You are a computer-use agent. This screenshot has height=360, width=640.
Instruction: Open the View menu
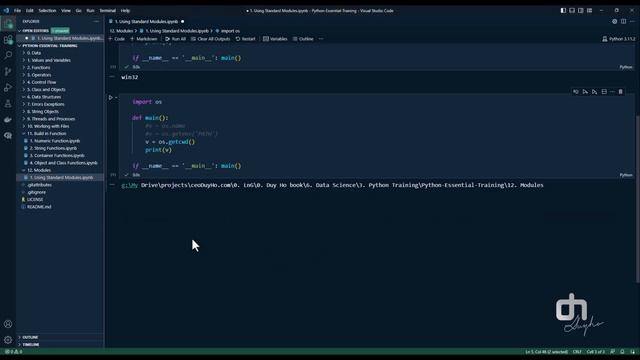point(66,11)
